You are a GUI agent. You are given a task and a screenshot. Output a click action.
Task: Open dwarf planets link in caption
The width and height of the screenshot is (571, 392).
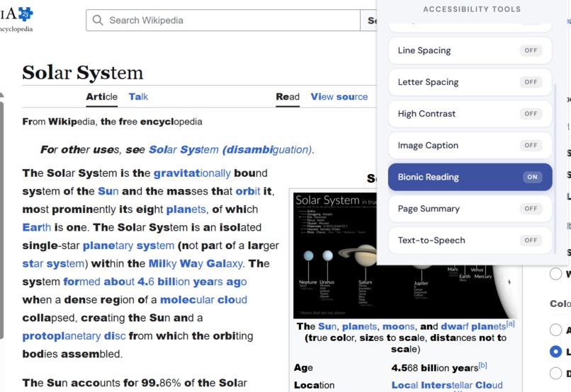point(473,326)
